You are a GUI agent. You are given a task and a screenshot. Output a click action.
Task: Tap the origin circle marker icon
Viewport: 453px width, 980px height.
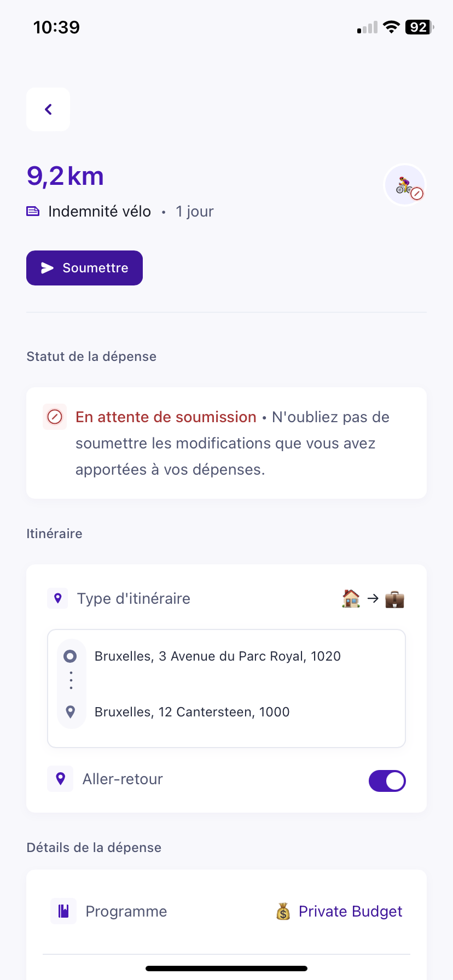(x=70, y=656)
